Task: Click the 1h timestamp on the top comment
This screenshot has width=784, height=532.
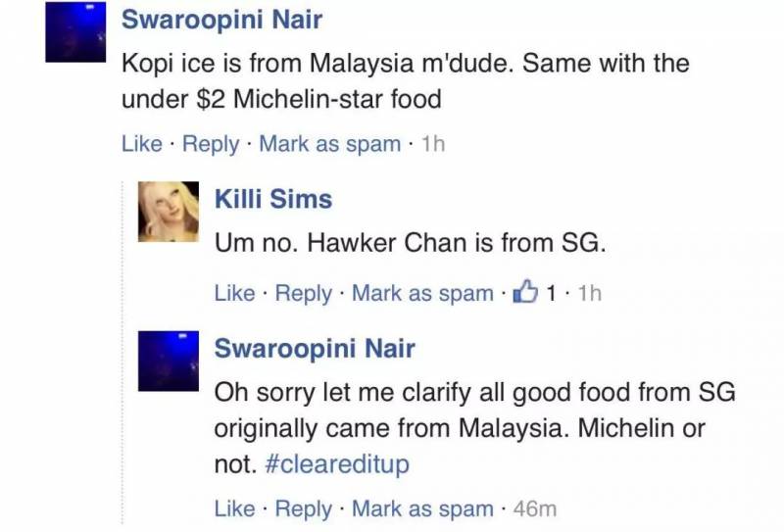Action: [x=433, y=144]
